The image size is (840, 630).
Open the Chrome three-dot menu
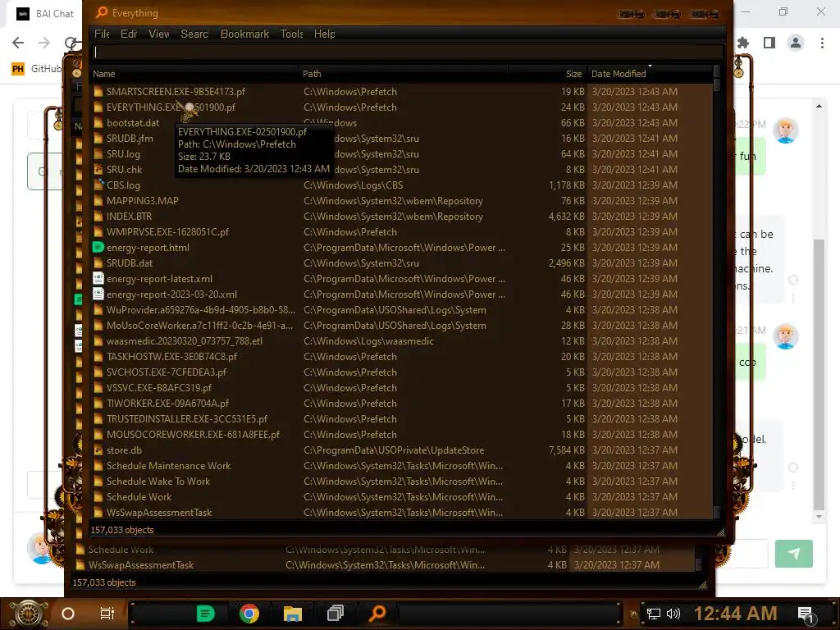(x=822, y=43)
